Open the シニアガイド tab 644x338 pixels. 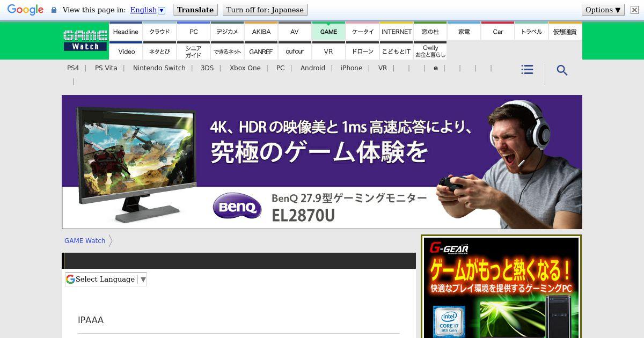point(193,51)
